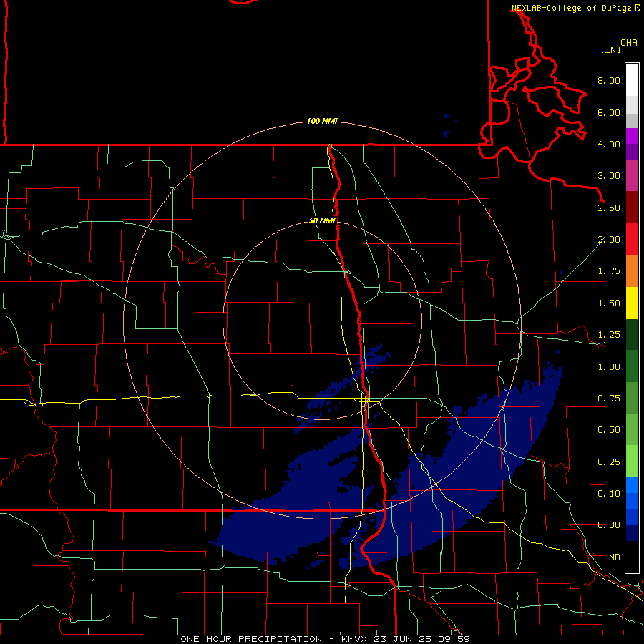Select the orange legend swatch near 1.75
644x644 pixels.
pos(632,271)
